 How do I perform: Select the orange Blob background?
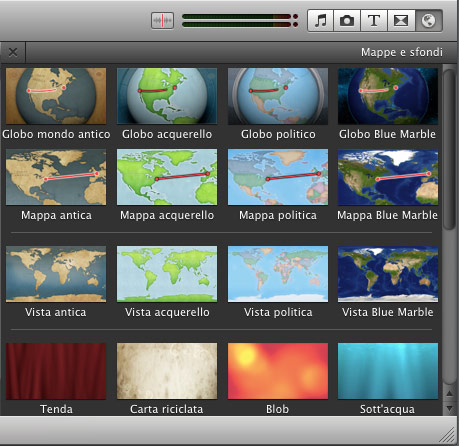pos(278,371)
